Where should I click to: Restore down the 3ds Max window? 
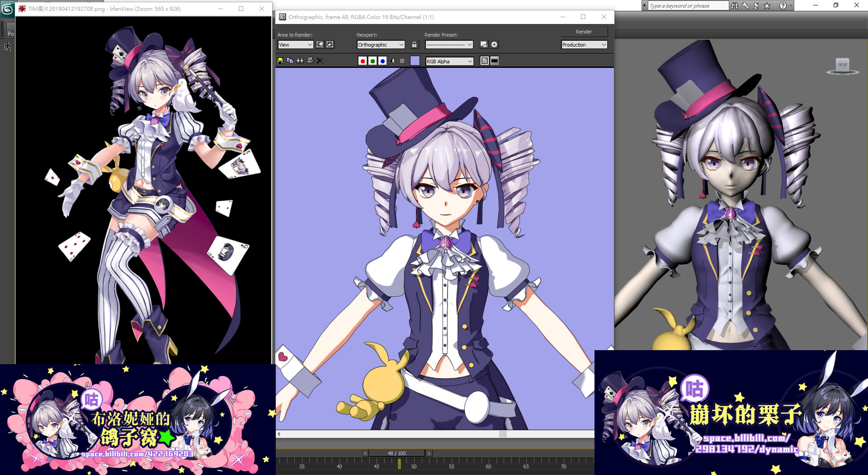point(836,5)
